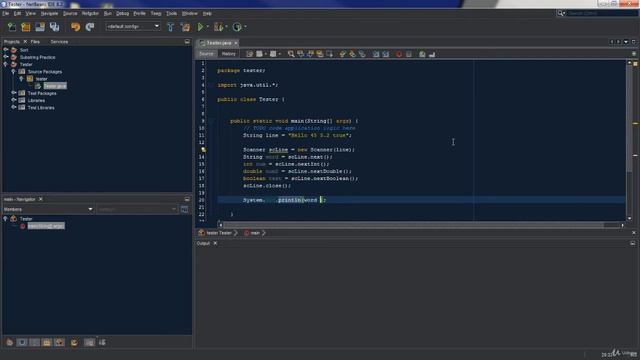This screenshot has width=640, height=360.
Task: Click the Redo arrow icon
Action: [x=90, y=27]
